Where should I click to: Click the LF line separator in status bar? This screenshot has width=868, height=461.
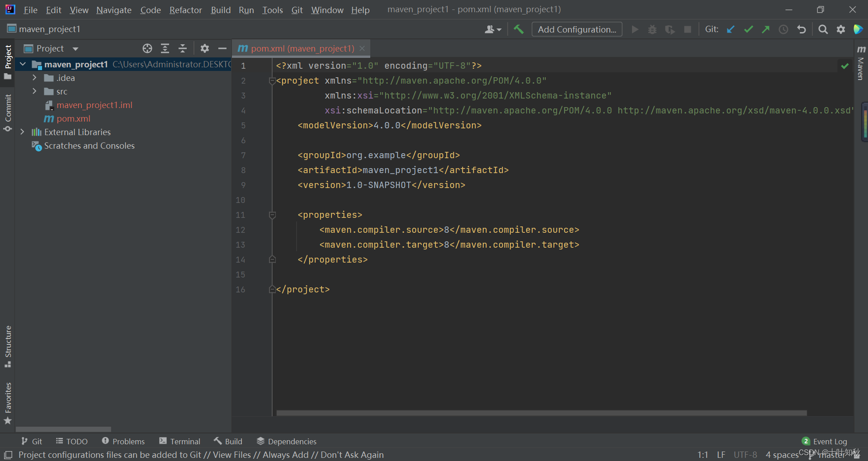coord(721,455)
